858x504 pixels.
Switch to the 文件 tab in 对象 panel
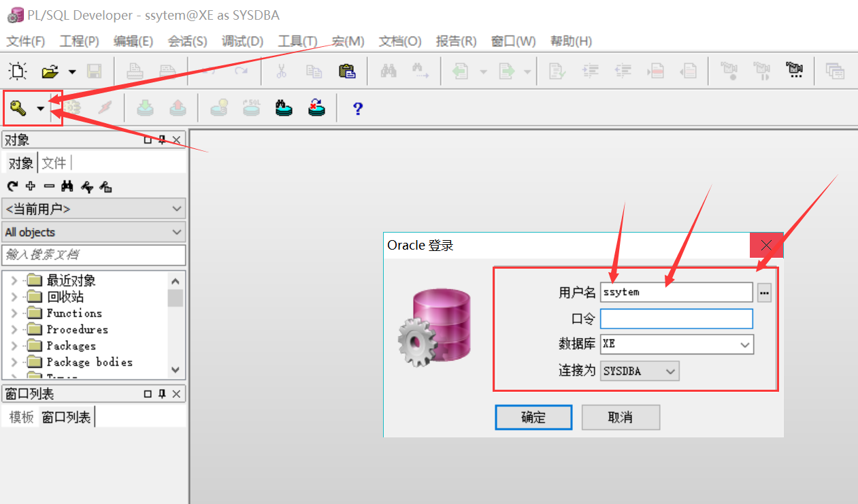click(54, 163)
